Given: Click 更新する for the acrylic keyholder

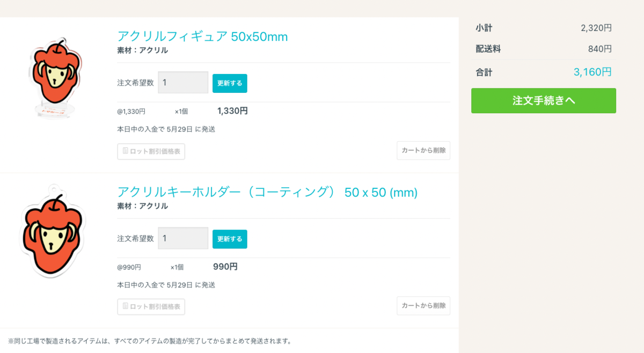Looking at the screenshot, I should point(230,239).
